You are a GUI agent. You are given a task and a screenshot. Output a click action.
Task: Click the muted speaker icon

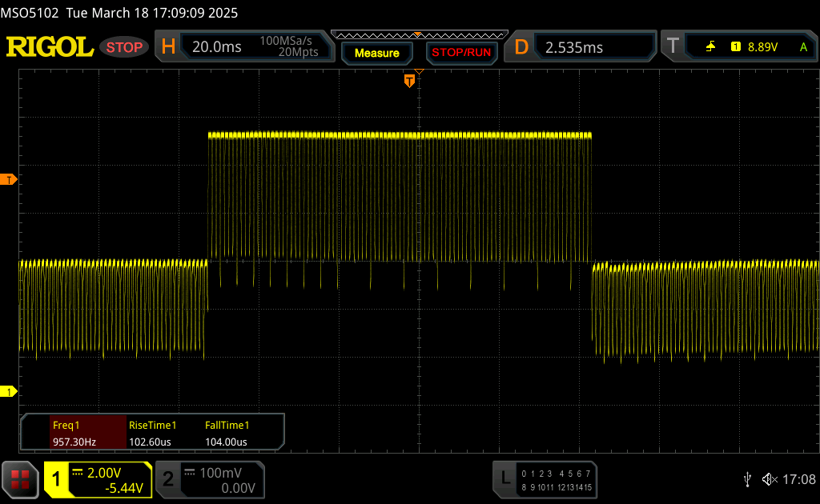770,479
